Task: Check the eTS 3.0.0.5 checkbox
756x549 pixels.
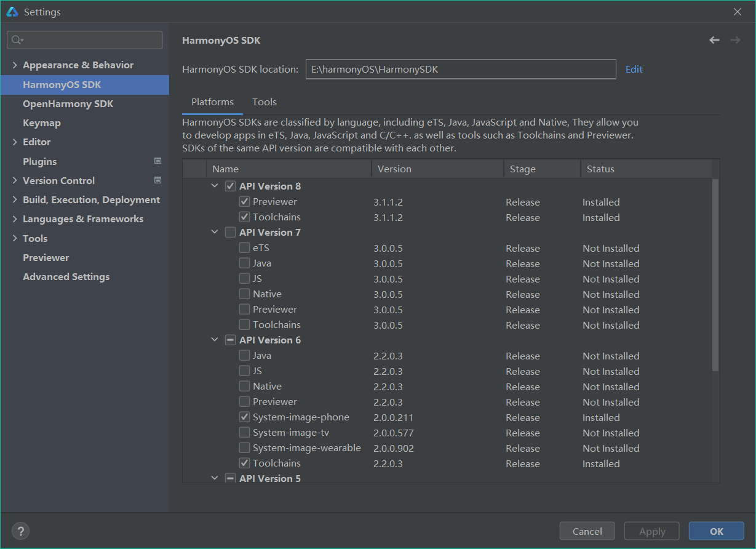Action: click(244, 247)
